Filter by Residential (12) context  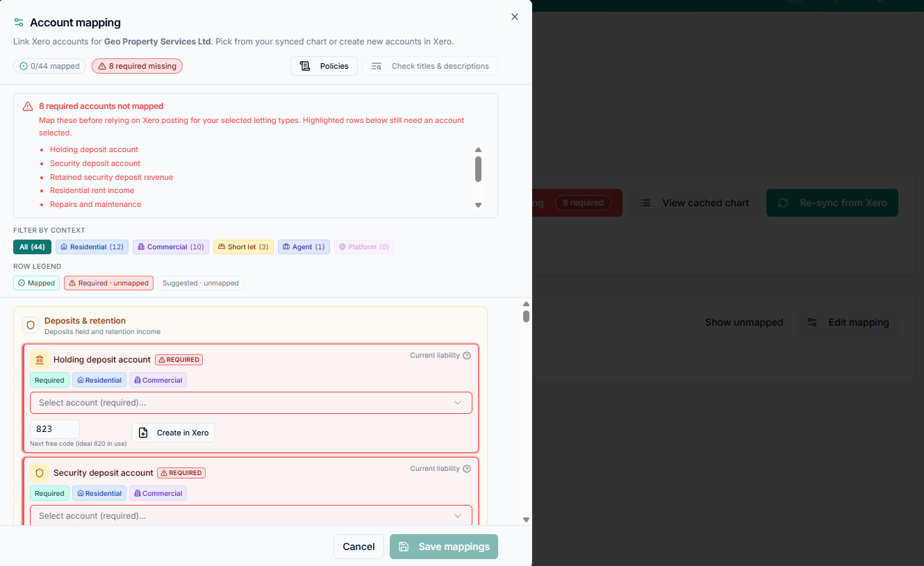click(x=92, y=247)
